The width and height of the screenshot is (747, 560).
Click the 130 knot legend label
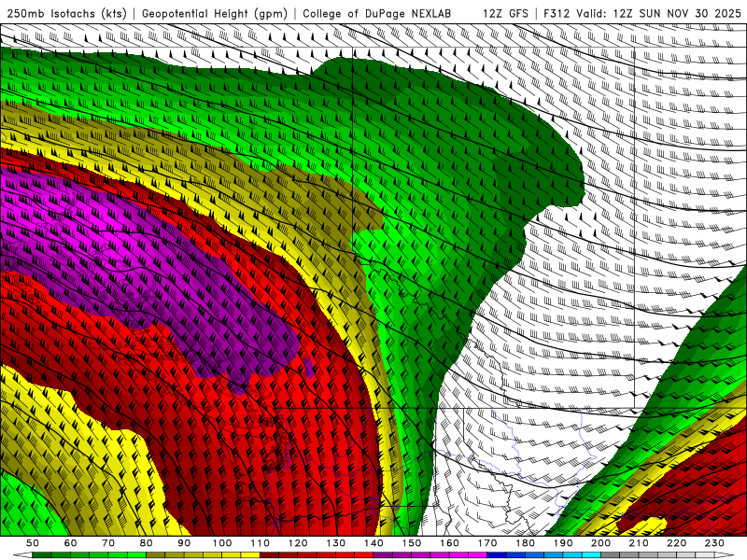pos(336,543)
